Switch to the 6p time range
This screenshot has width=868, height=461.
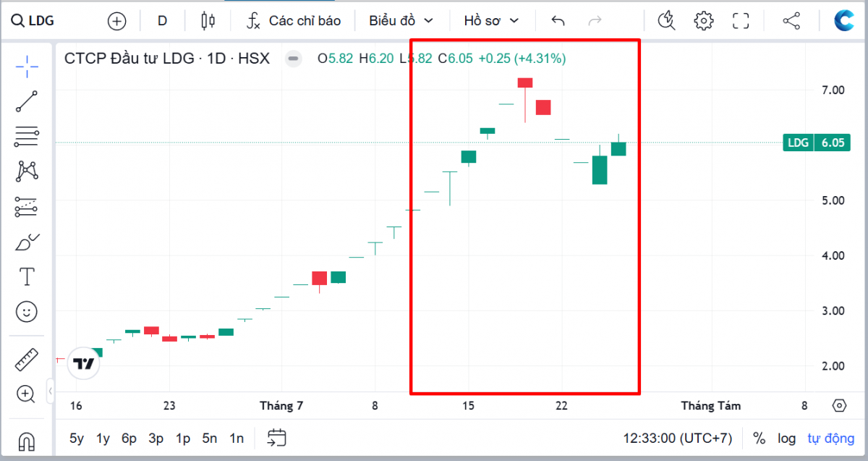point(129,438)
